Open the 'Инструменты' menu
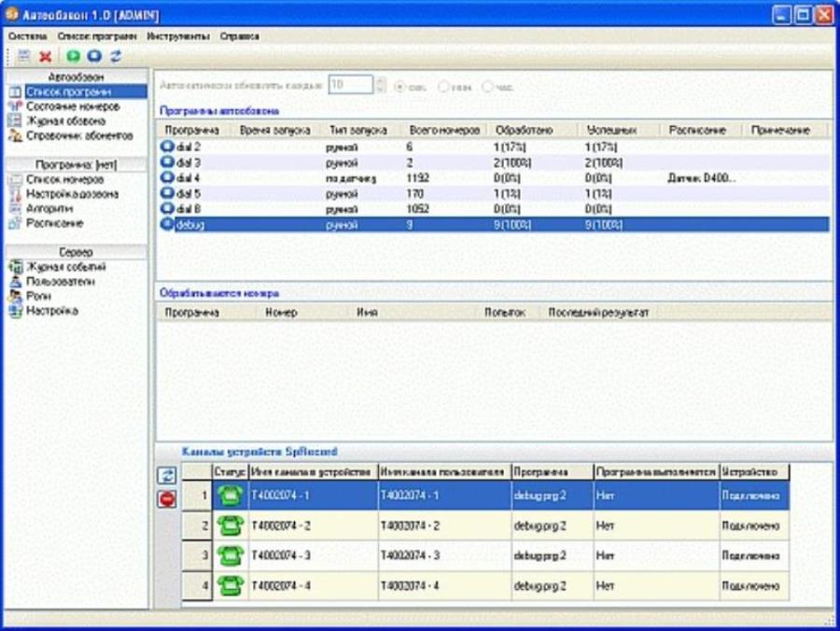Viewport: 840px width, 631px height. click(x=177, y=36)
